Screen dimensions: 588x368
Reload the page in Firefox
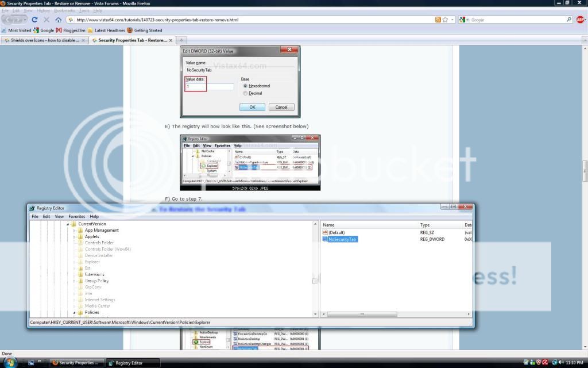click(34, 20)
